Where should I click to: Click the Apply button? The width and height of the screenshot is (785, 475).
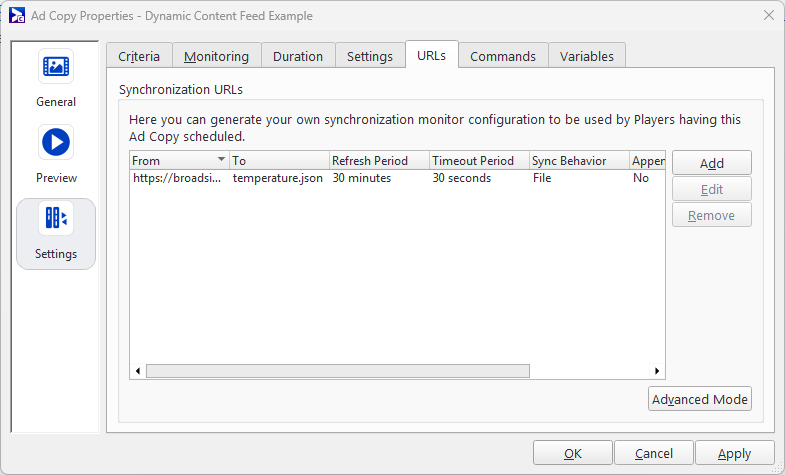734,453
